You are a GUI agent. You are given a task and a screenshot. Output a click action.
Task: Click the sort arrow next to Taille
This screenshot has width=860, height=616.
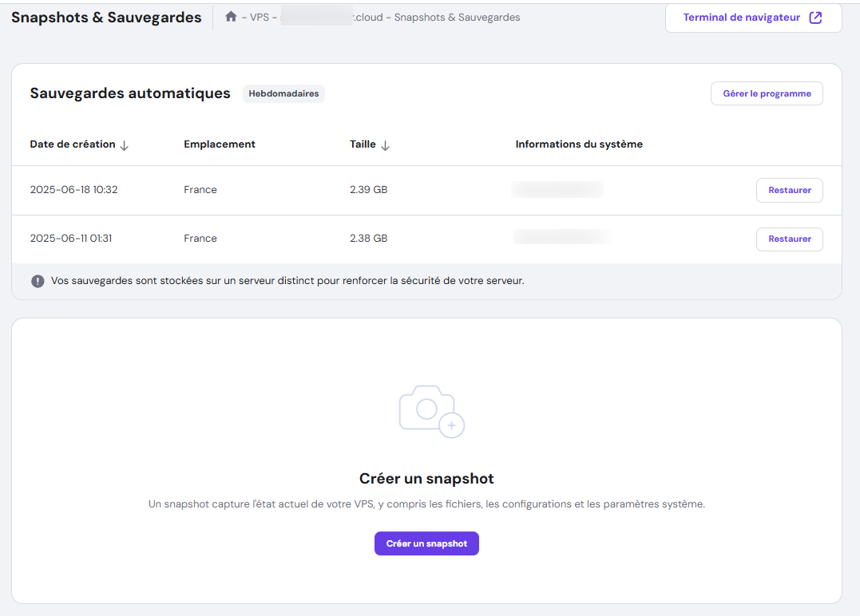point(385,145)
